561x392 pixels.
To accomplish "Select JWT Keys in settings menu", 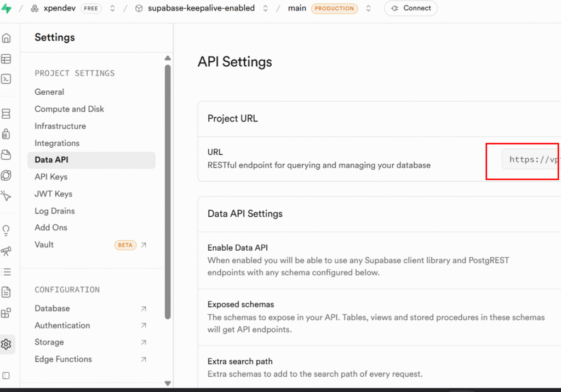I will point(53,194).
